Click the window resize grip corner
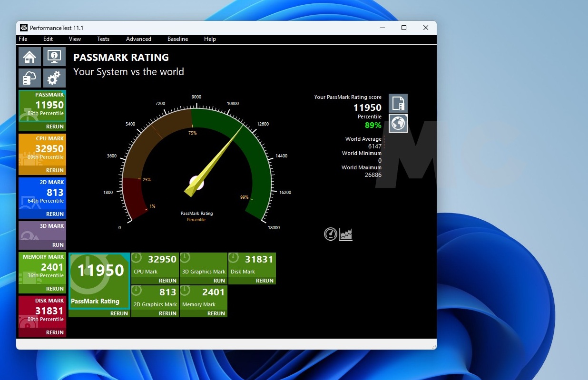588x380 pixels. pyautogui.click(x=433, y=347)
